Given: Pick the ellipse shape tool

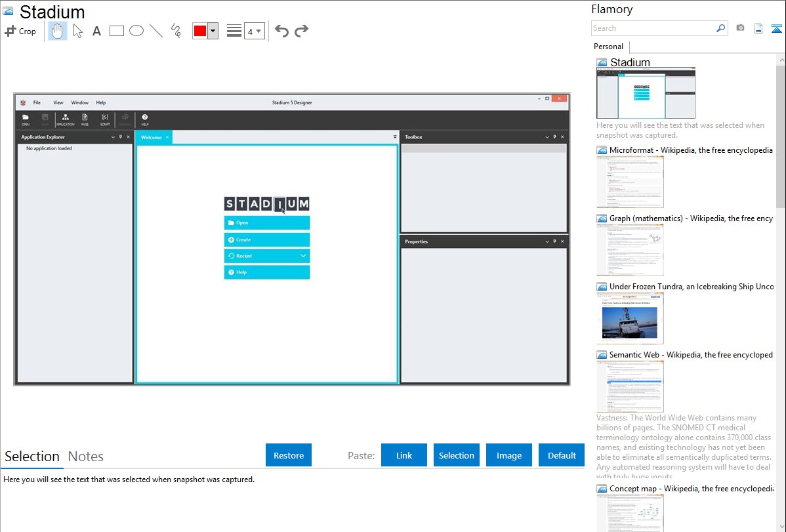Looking at the screenshot, I should tap(136, 31).
